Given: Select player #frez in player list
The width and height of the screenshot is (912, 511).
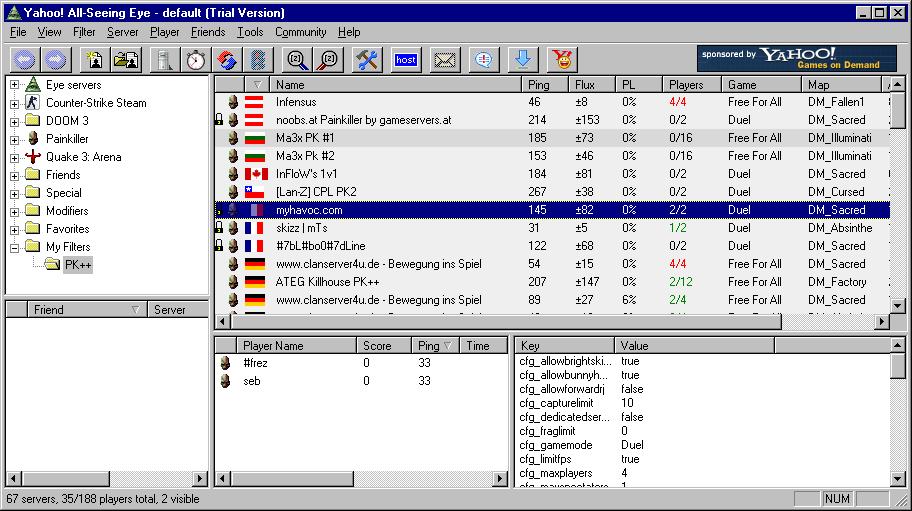Looking at the screenshot, I should pos(361,363).
